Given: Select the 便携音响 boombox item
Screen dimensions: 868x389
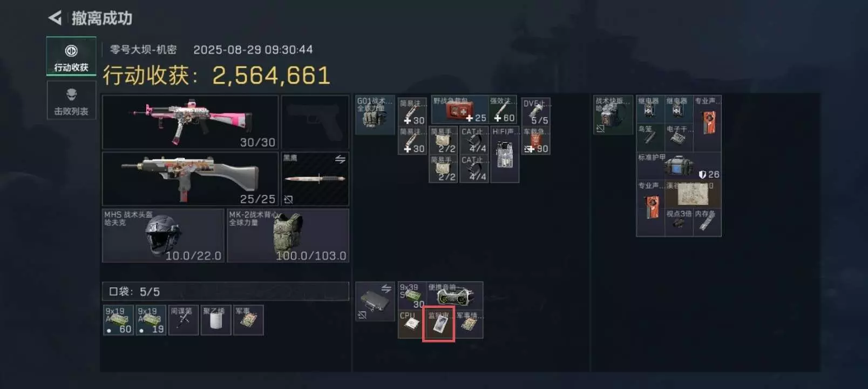Looking at the screenshot, I should point(455,296).
